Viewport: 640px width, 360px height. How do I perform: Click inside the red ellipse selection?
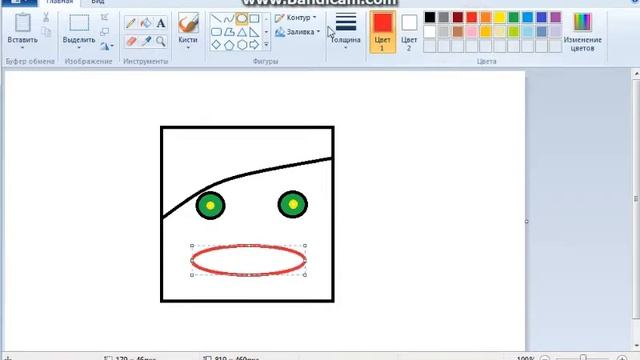point(248,260)
